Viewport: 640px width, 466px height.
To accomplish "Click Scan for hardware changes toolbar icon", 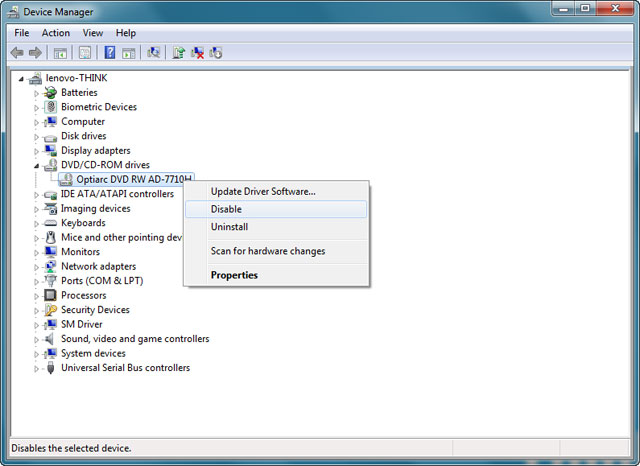I will coord(153,53).
